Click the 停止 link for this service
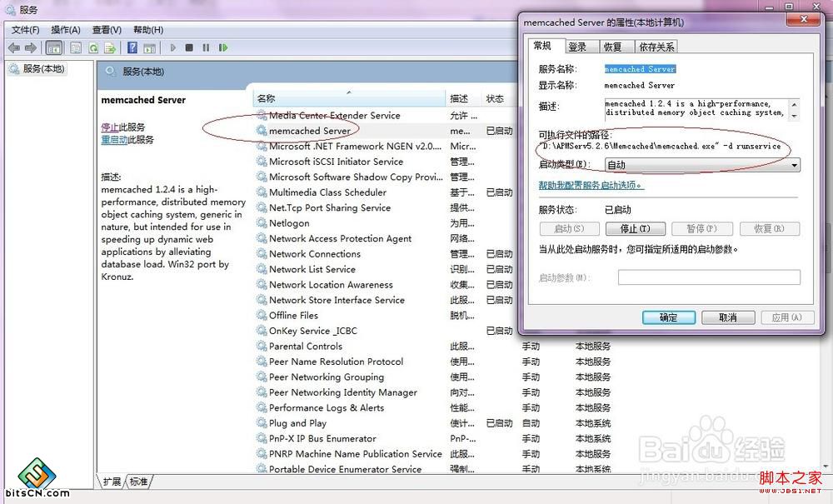833x504 pixels. pyautogui.click(x=110, y=127)
